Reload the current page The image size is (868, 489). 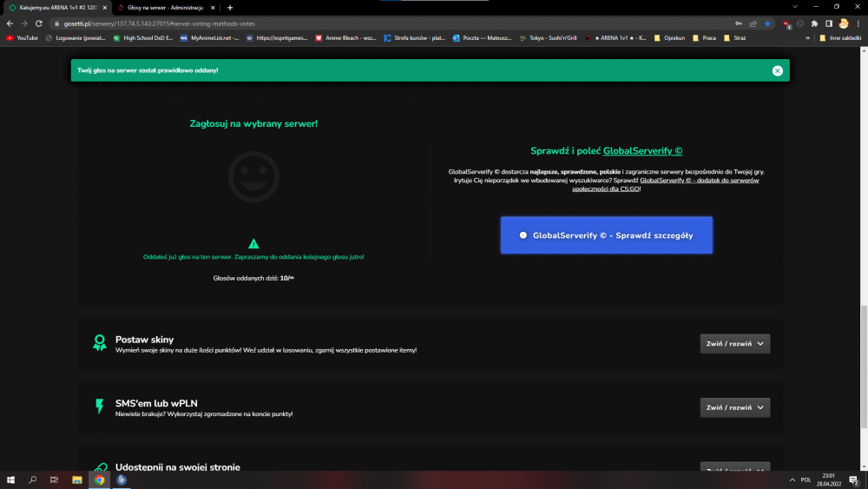(39, 23)
